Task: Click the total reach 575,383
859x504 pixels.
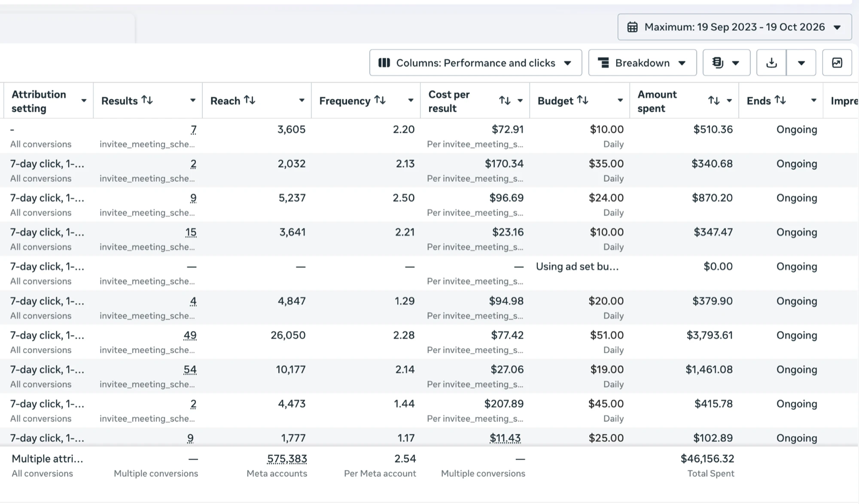Action: tap(287, 459)
